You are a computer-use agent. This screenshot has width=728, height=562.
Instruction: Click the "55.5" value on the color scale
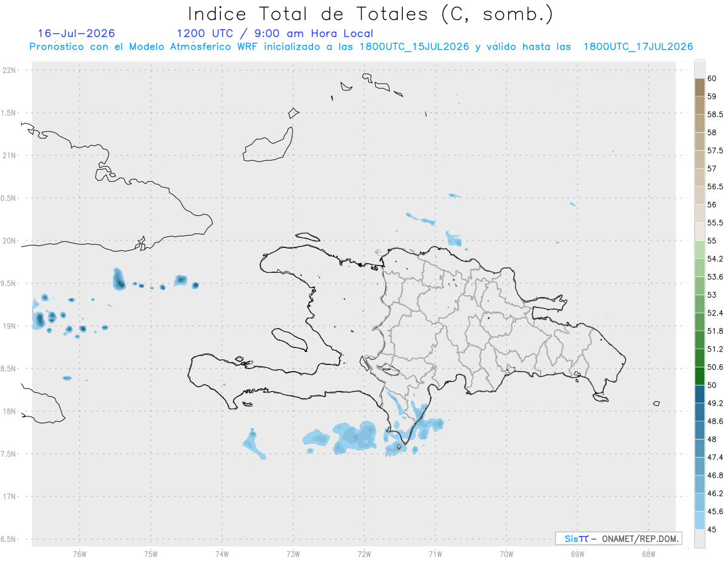tap(715, 223)
